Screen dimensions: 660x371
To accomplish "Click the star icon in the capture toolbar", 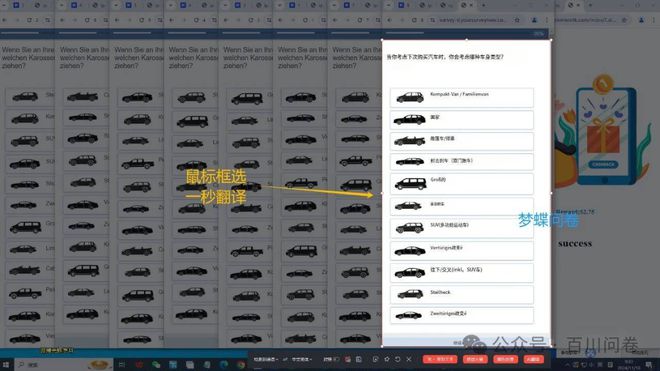I will [x=387, y=359].
